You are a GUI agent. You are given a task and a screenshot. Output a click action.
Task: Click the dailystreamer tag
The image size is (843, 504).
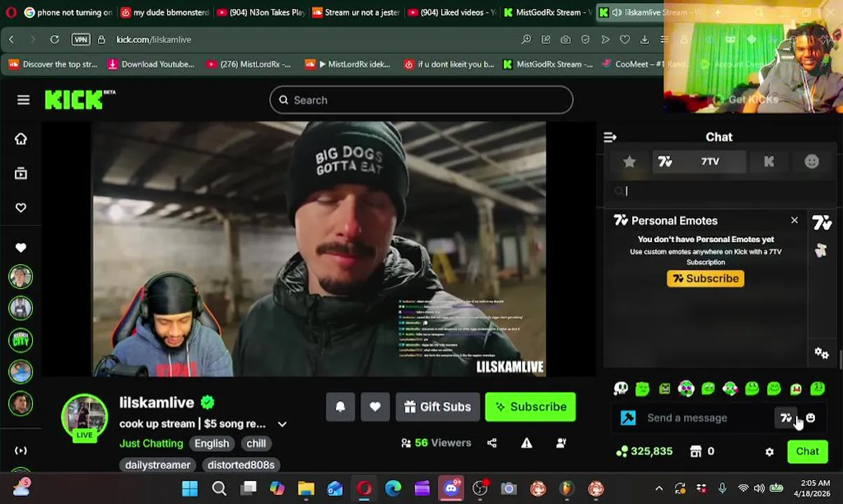pyautogui.click(x=158, y=465)
